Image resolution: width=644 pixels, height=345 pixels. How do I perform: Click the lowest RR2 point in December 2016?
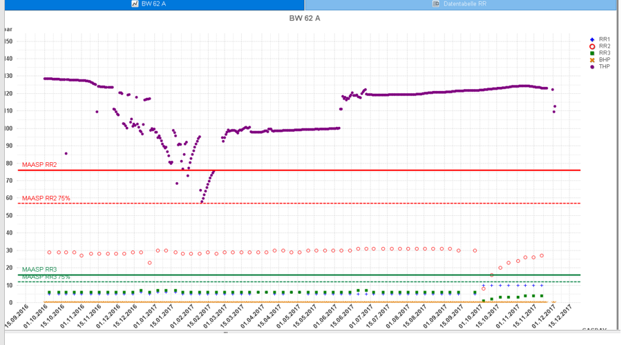pos(149,263)
